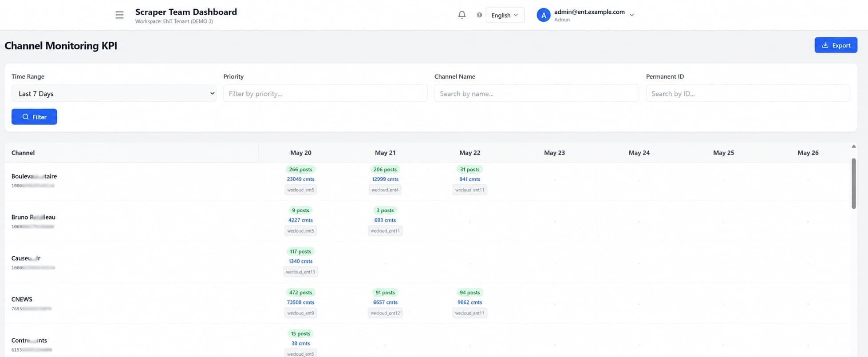This screenshot has height=357, width=868.
Task: Click the 23049 cmts link
Action: point(300,179)
